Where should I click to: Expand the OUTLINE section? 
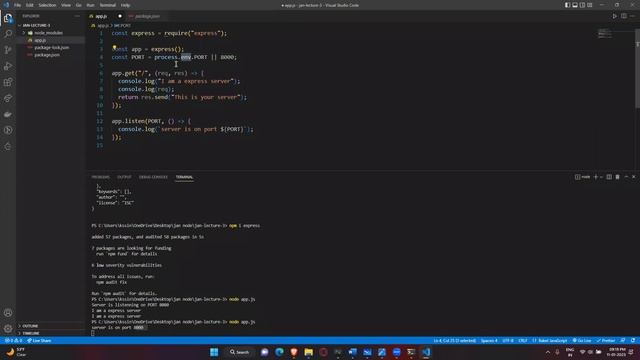(29, 326)
